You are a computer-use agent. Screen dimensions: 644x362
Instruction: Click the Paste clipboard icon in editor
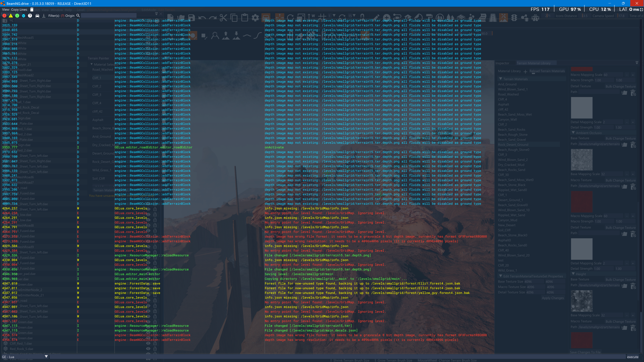245,17
